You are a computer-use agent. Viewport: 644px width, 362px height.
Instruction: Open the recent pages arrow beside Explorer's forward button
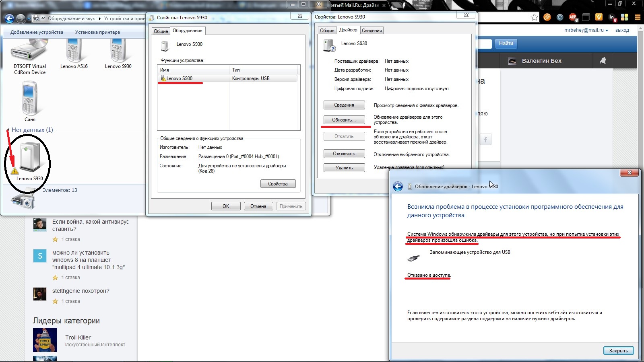point(29,19)
